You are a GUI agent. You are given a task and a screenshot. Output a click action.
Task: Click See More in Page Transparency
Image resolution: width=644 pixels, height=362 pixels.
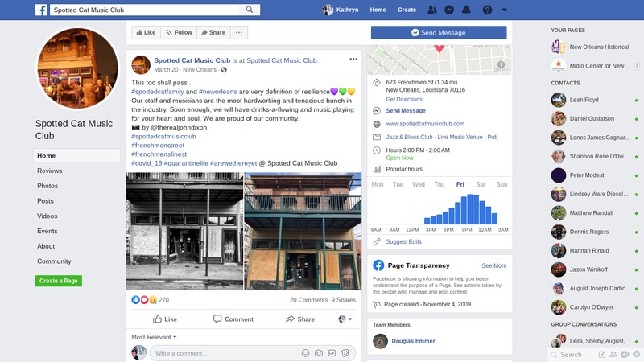tap(494, 265)
